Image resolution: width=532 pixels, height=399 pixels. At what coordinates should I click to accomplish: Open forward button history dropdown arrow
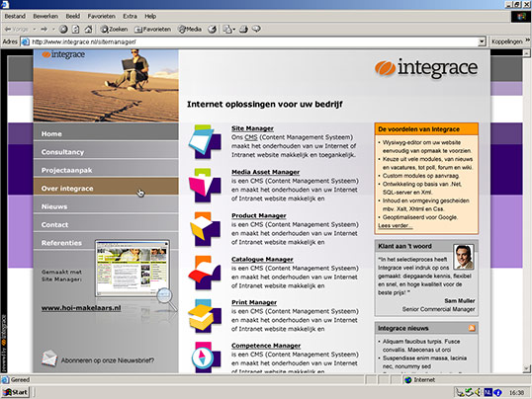point(53,30)
